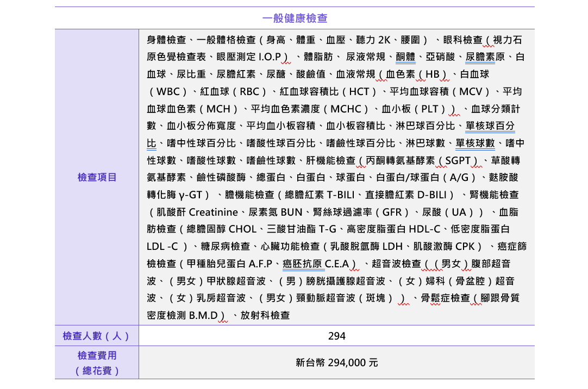The image size is (588, 389).
Task: Click the 新台幣 294,000 元 cost cell
Action: (x=336, y=362)
